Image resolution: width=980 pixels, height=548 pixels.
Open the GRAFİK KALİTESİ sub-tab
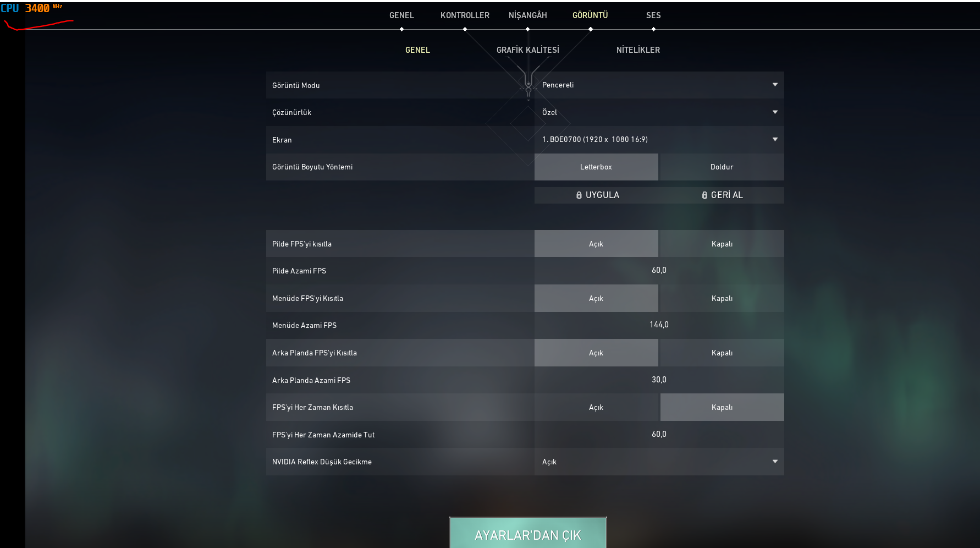528,50
